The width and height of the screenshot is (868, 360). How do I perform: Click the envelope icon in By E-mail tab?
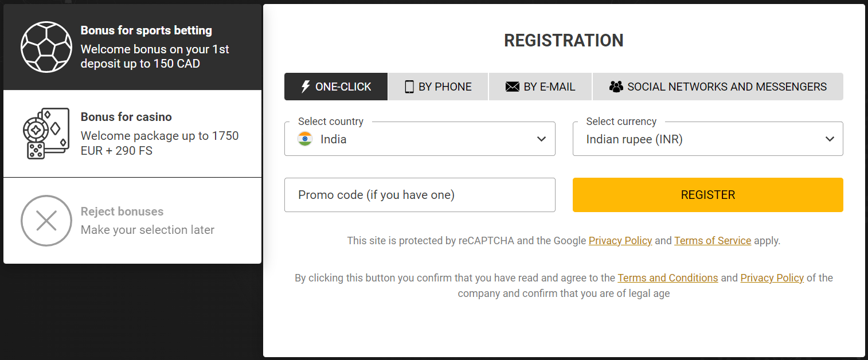(512, 87)
